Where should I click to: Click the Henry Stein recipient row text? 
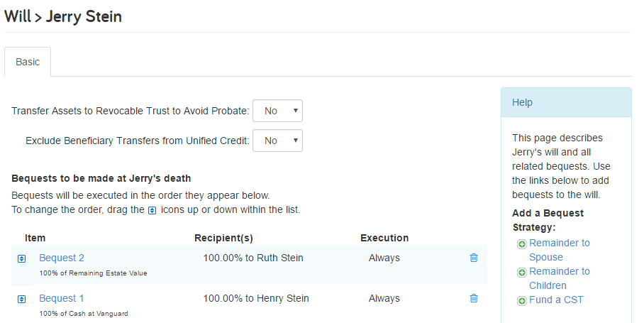[256, 298]
